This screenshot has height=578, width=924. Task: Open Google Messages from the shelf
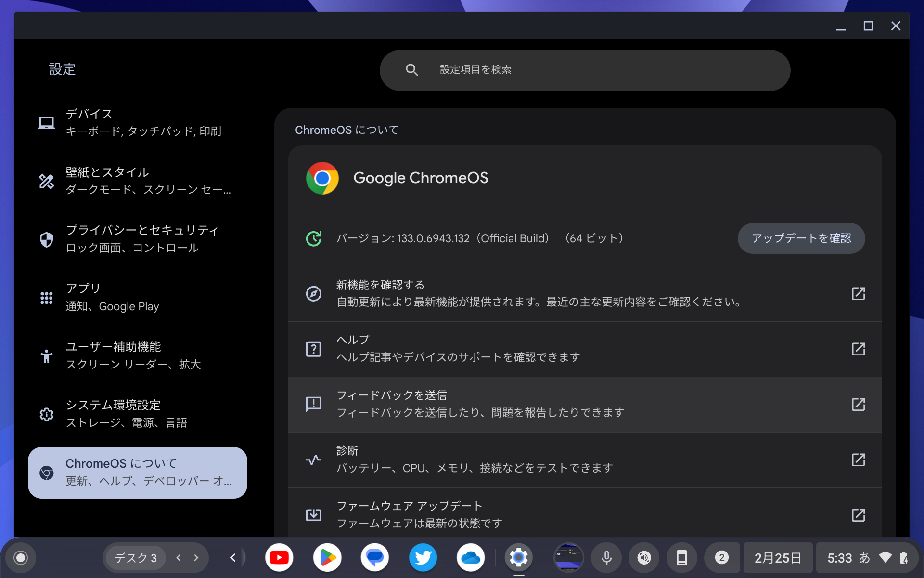pos(375,557)
